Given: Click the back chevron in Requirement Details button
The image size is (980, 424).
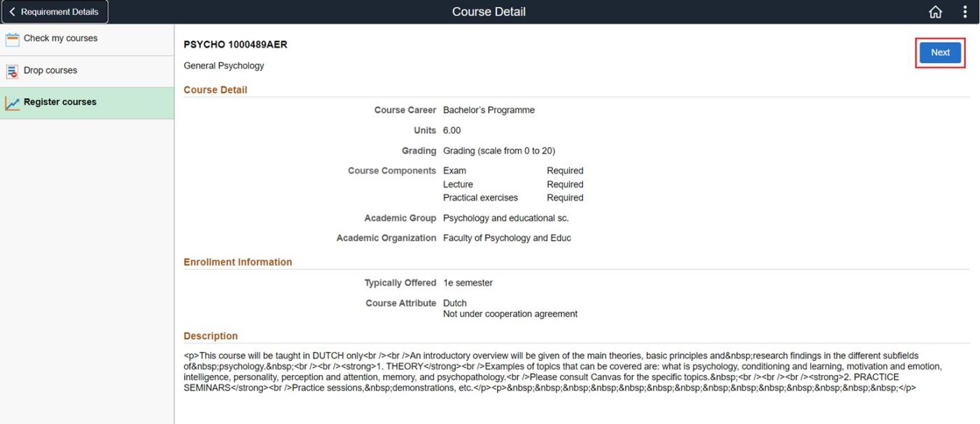Looking at the screenshot, I should click(x=11, y=11).
